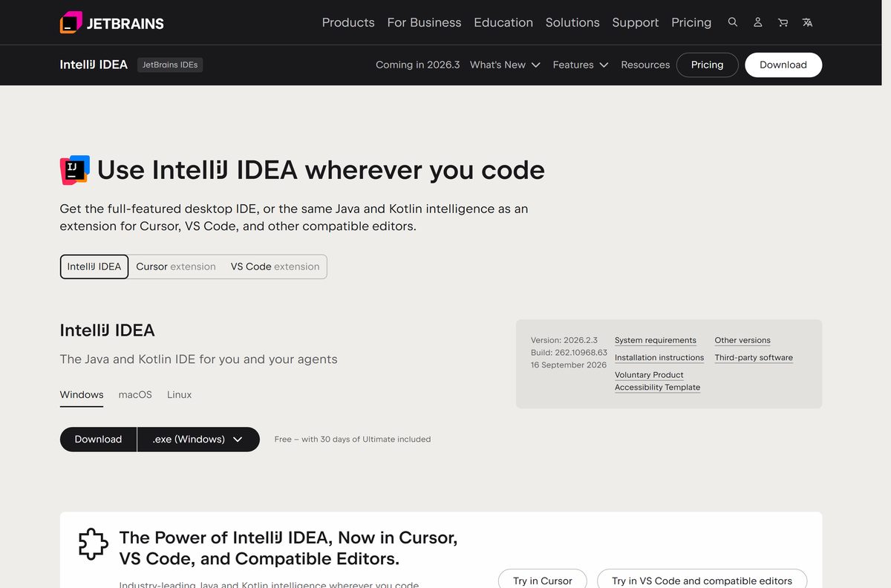This screenshot has width=891, height=588.
Task: Click the black Download button for Windows
Action: 98,440
